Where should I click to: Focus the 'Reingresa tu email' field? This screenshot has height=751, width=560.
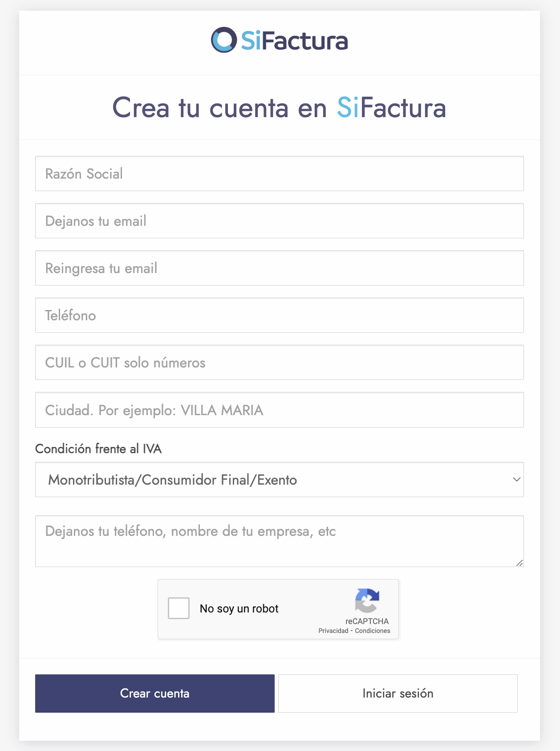(x=280, y=268)
